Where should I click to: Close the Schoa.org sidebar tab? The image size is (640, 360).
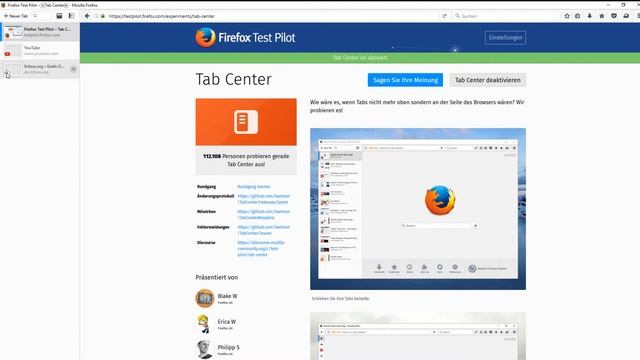[x=73, y=69]
